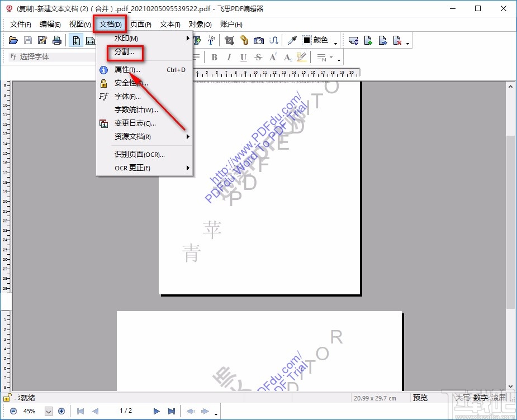
Task: Click the font selection field
Action: [52, 56]
